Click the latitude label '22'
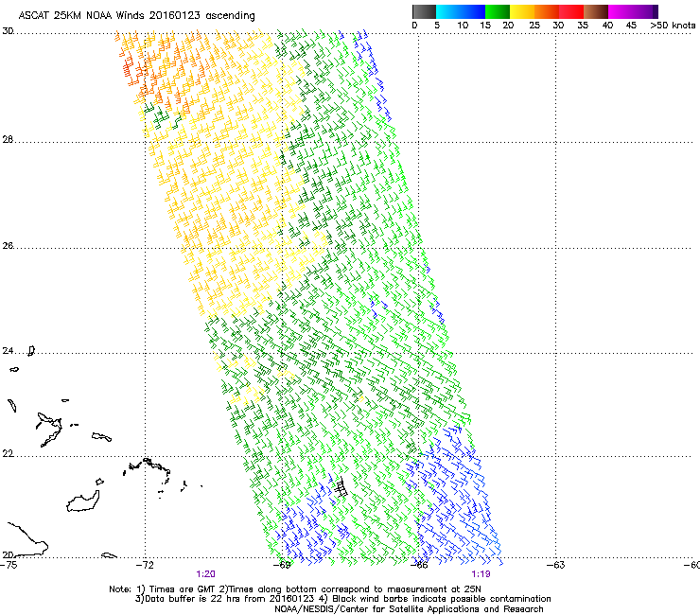 (x=8, y=454)
